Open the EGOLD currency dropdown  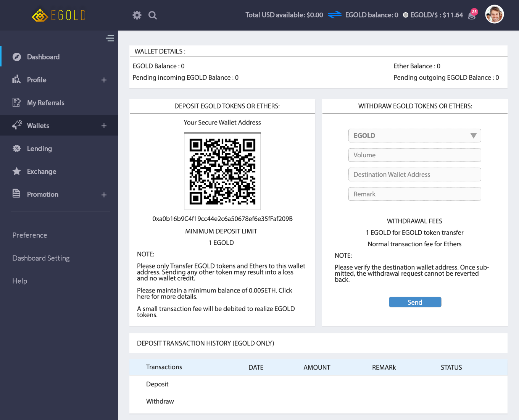tap(415, 136)
